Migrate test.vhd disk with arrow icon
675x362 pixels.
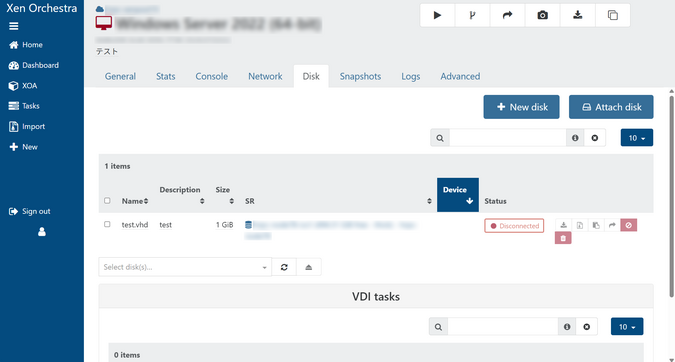(x=612, y=225)
